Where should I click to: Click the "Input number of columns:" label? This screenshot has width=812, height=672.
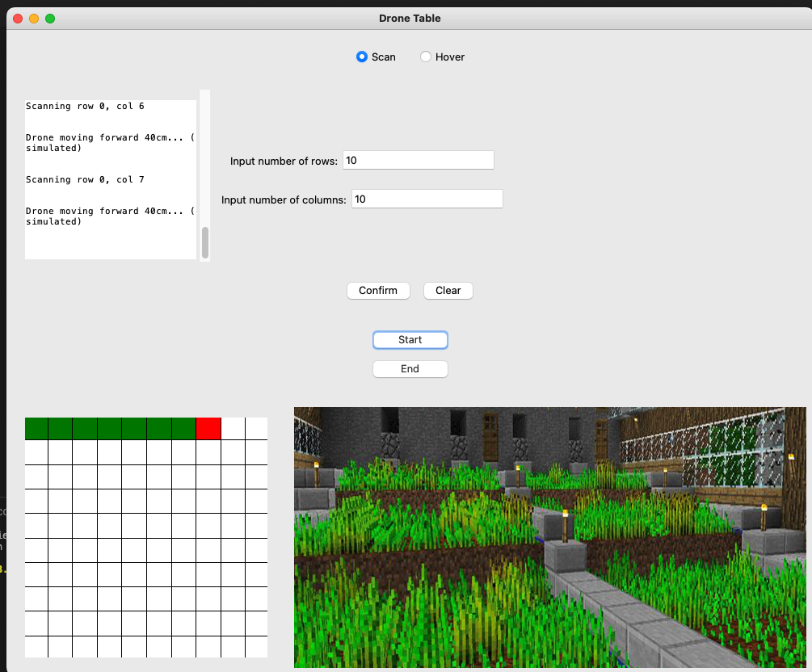284,199
